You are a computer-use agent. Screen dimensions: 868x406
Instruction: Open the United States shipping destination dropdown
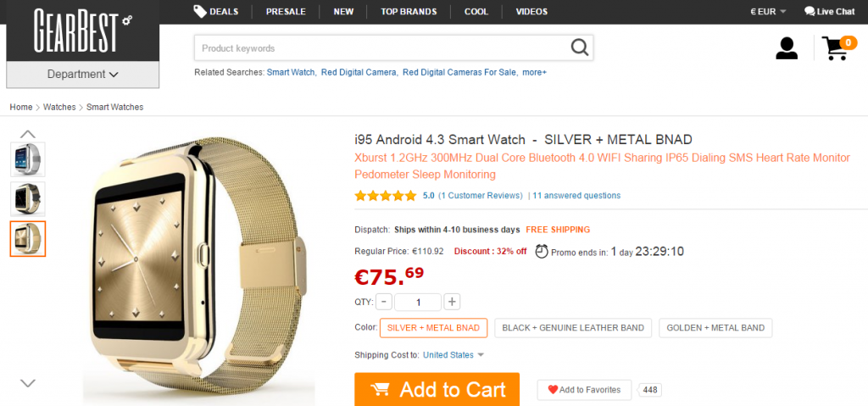click(x=453, y=355)
